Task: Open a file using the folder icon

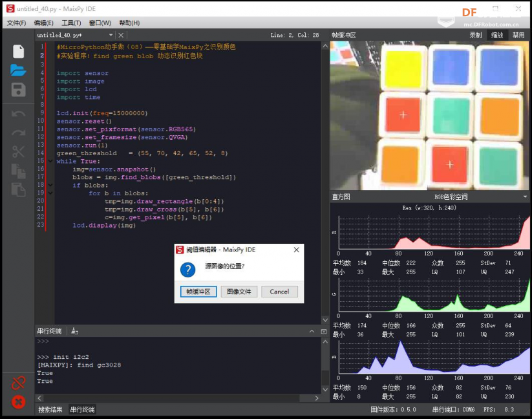Action: (x=18, y=70)
